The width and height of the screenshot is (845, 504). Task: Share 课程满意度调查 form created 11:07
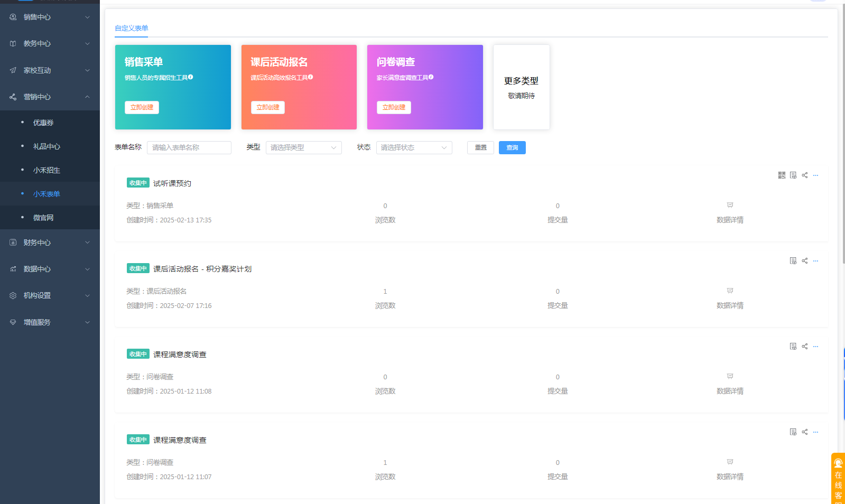(805, 432)
